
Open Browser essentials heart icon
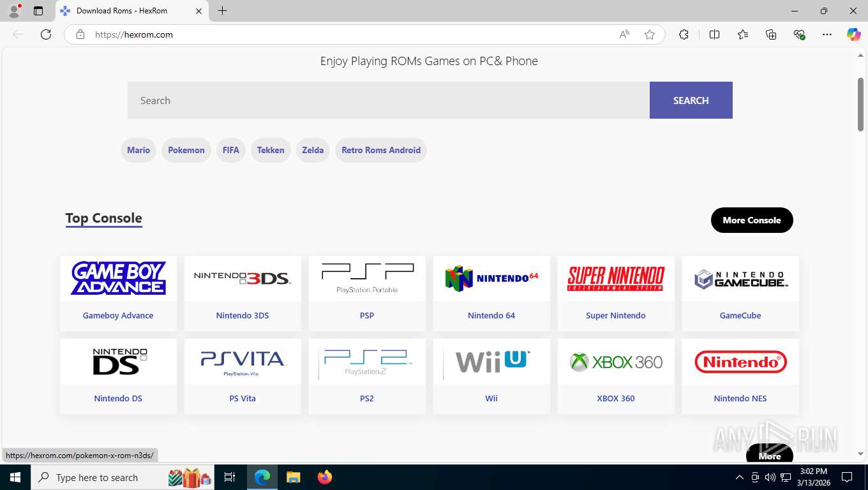(799, 34)
